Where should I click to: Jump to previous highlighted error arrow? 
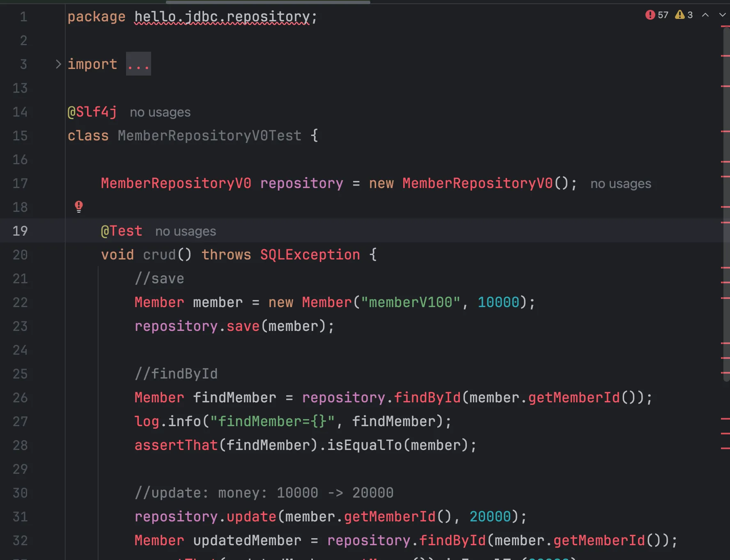pyautogui.click(x=705, y=15)
